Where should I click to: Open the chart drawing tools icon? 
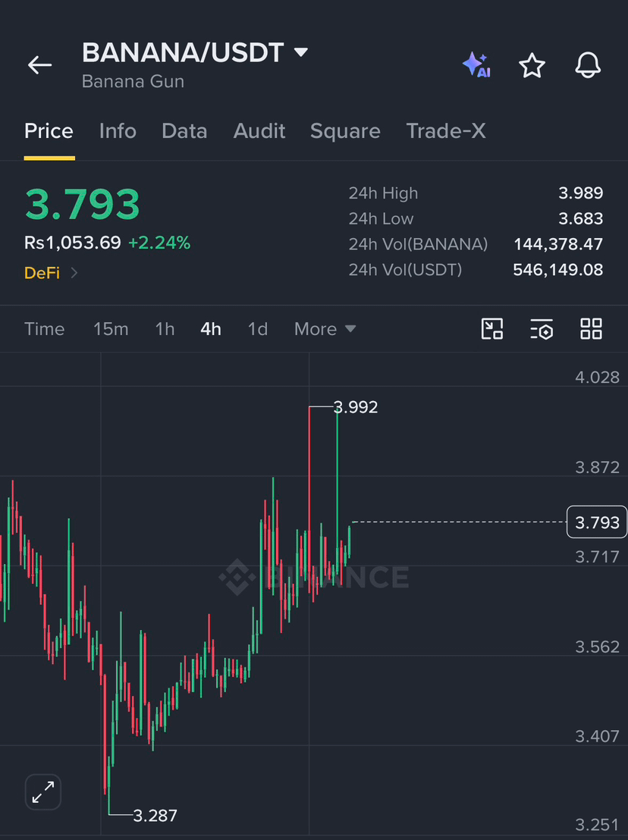click(492, 329)
